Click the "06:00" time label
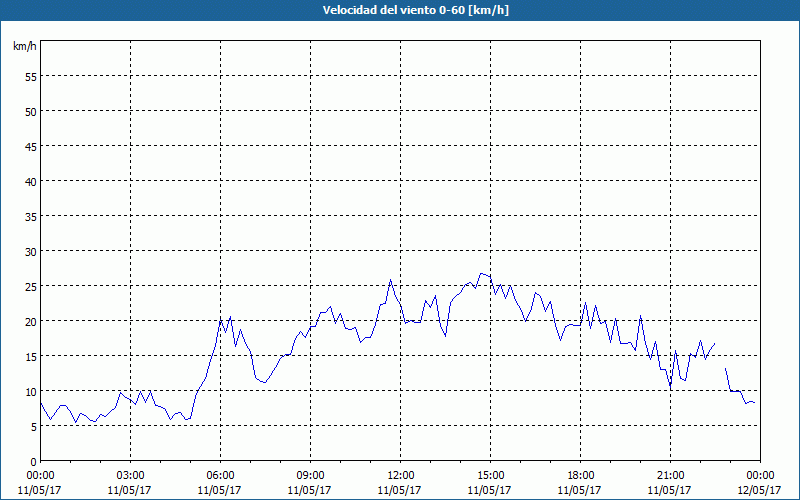The image size is (800, 500). (220, 476)
